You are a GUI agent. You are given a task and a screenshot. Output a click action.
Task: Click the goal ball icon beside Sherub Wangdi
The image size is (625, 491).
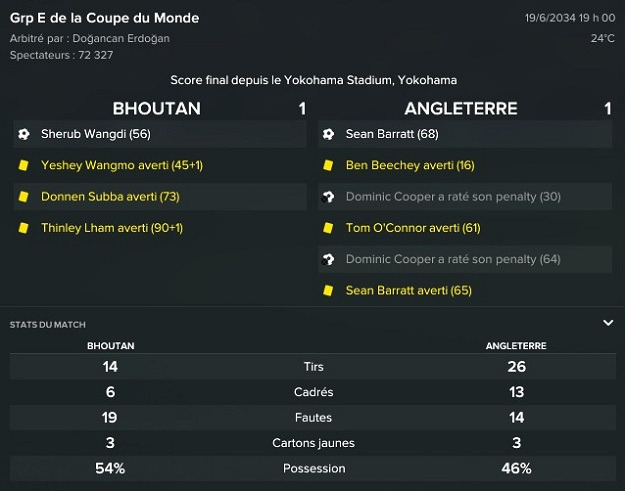(x=23, y=133)
